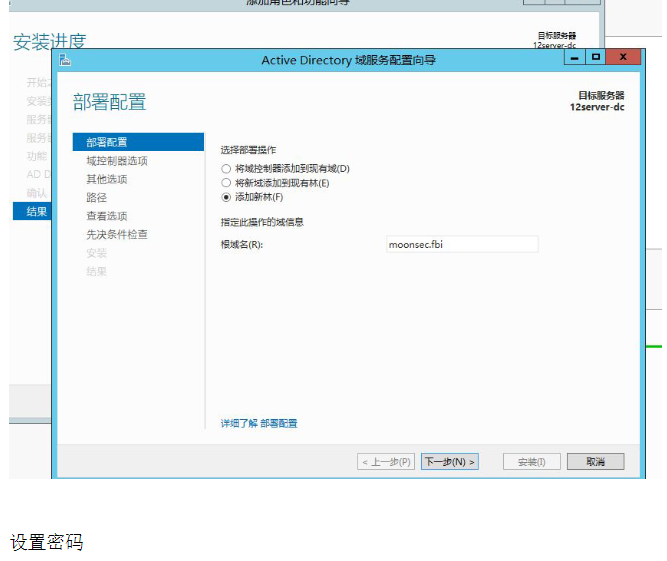667x561 pixels.
Task: Click the 取消 cancel button
Action: click(x=596, y=462)
